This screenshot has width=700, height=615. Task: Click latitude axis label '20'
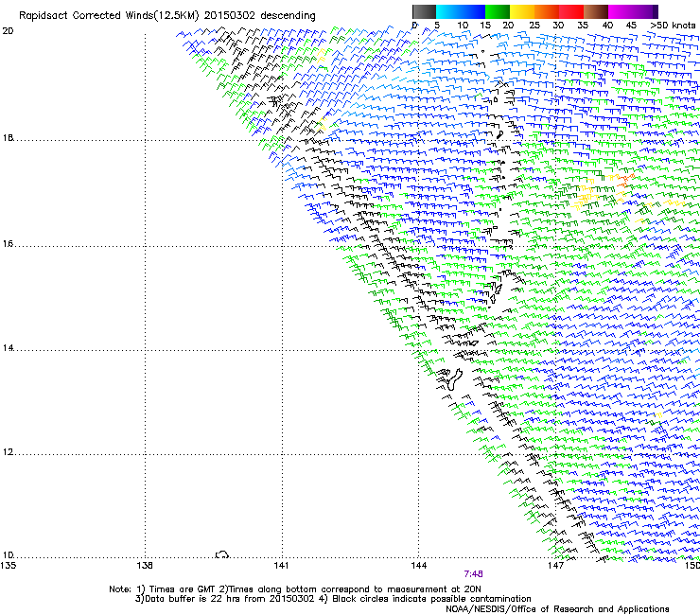[8, 31]
